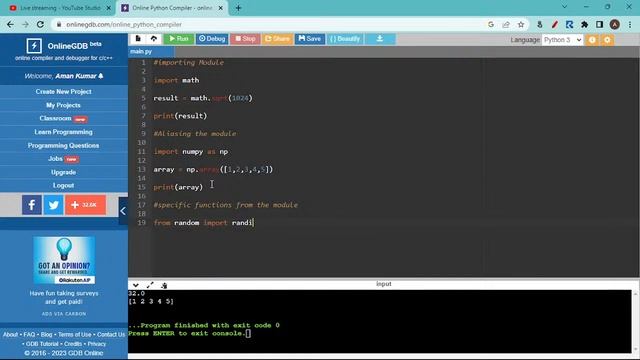This screenshot has height=360, width=640.
Task: Open the orange settings gear icon
Action: [x=607, y=40]
